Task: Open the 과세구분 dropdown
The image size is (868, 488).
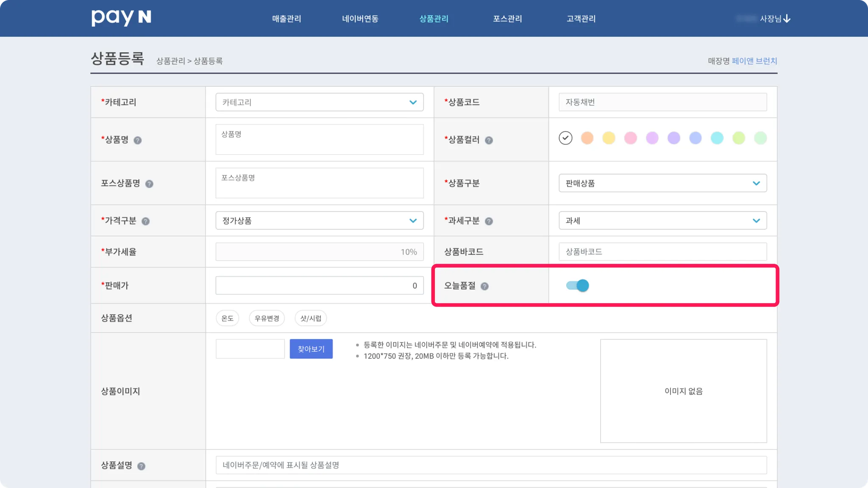Action: [x=662, y=221]
